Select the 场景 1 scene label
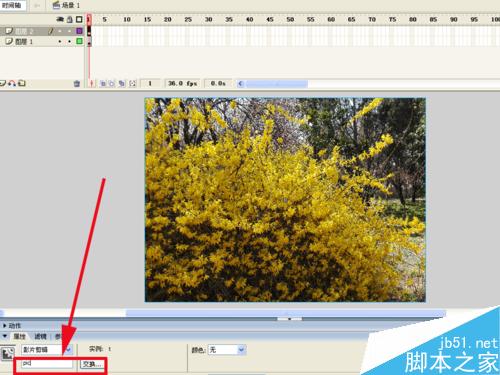The width and height of the screenshot is (500, 375). [x=71, y=5]
